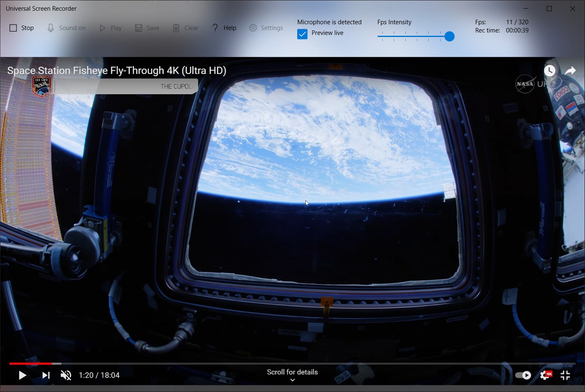Check the Stop checkbox to end recording
585x392 pixels.
point(13,27)
